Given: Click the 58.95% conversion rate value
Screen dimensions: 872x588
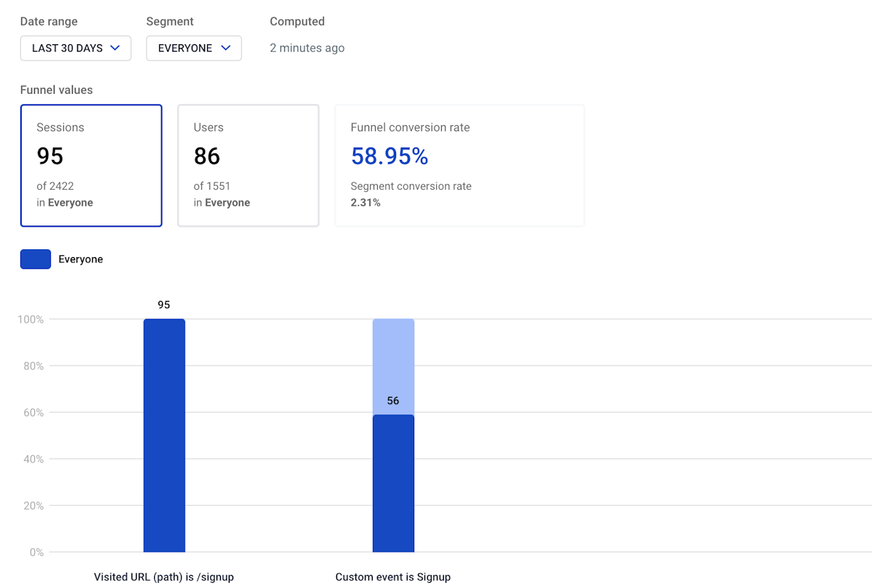Looking at the screenshot, I should (389, 156).
